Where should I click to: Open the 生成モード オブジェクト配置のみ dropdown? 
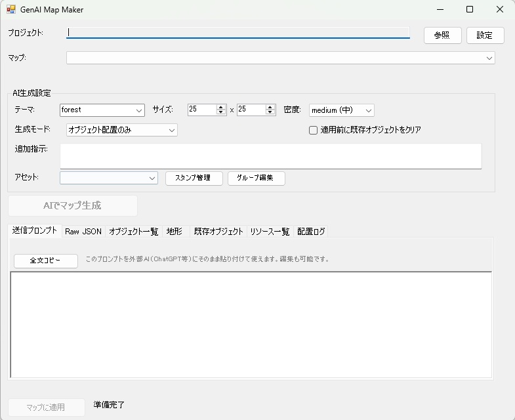click(x=122, y=130)
